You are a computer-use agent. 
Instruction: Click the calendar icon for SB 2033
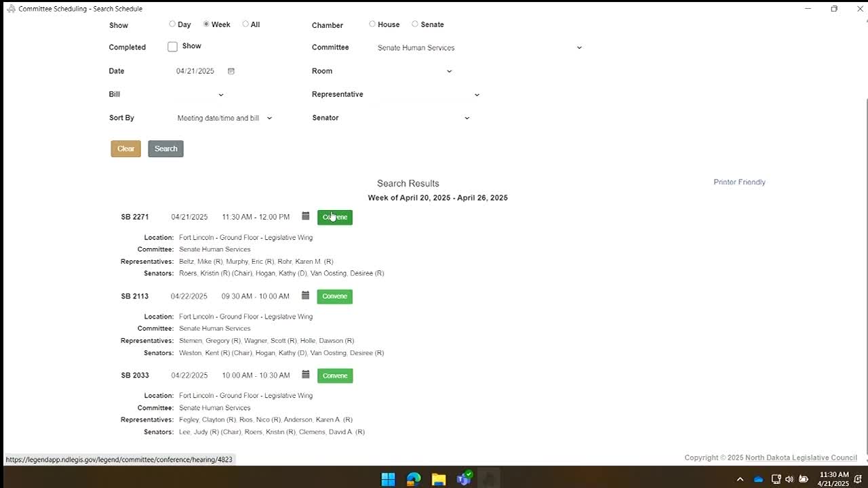[306, 375]
